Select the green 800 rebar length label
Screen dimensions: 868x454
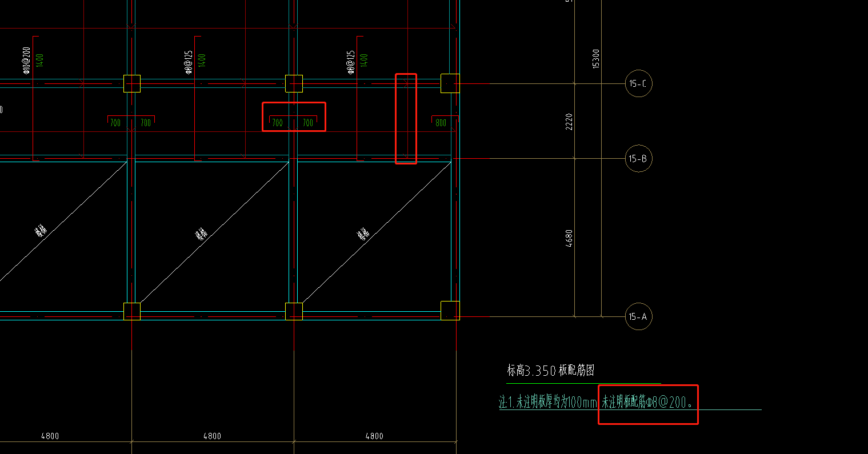tap(441, 123)
